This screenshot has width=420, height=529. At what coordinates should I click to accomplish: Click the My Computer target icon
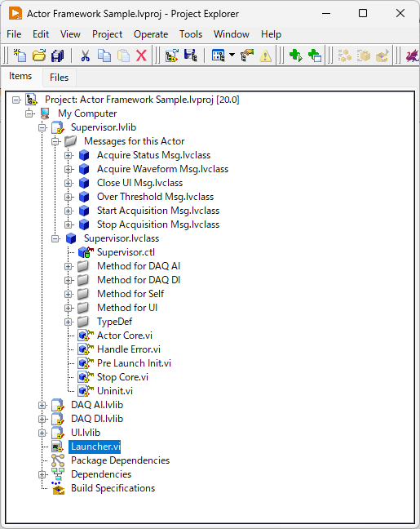click(45, 113)
